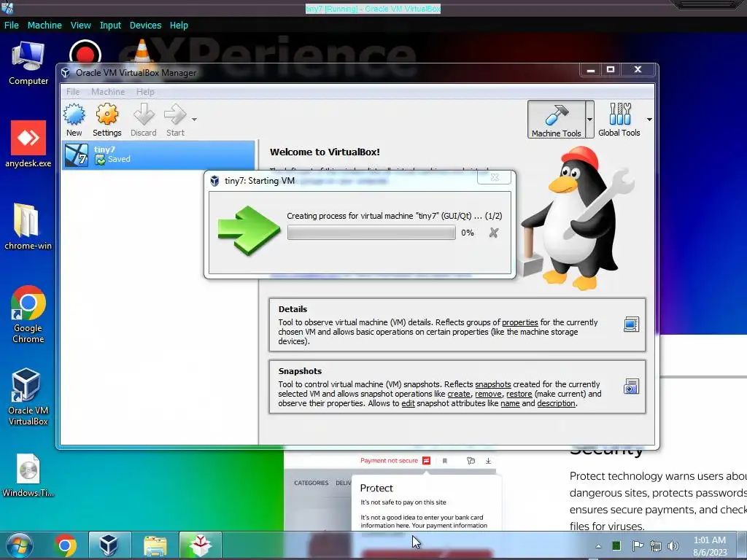Select the Google Chrome desktop shortcut
The width and height of the screenshot is (747, 560).
point(28,314)
